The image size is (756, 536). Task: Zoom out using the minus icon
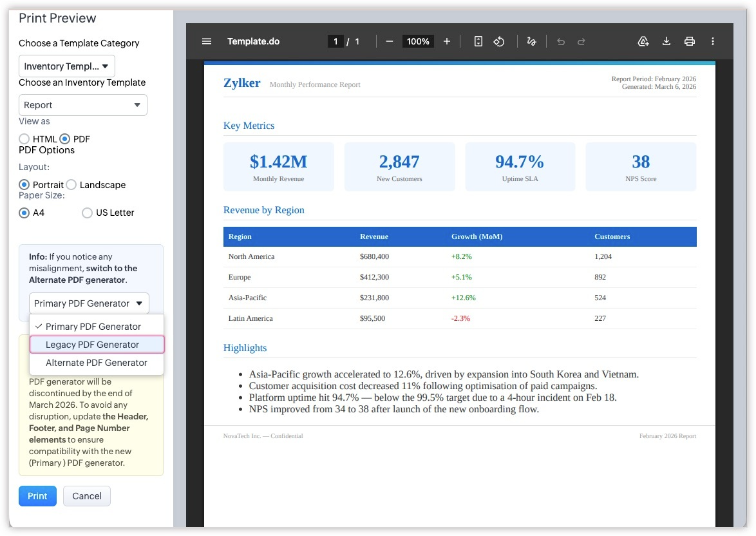coord(389,41)
